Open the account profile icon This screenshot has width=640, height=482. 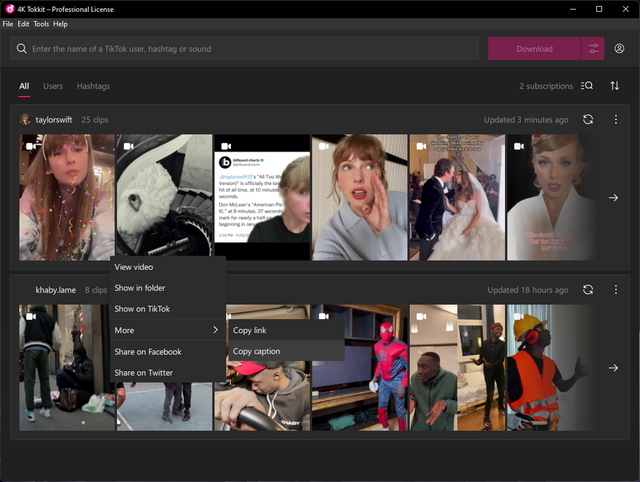click(619, 49)
